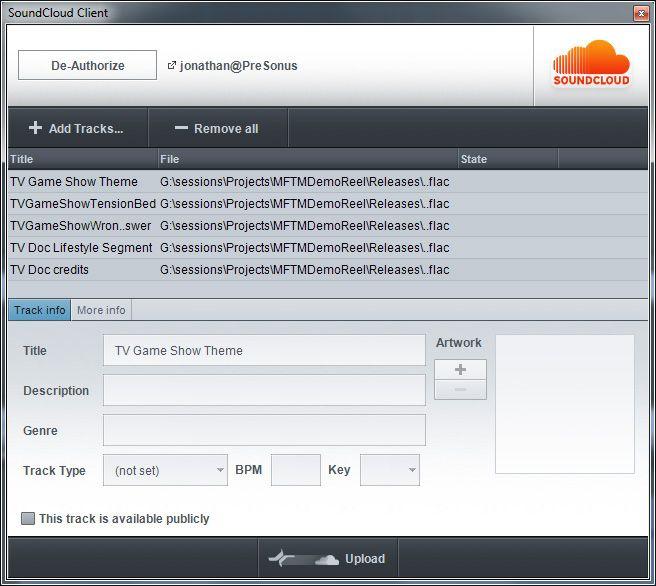Image resolution: width=656 pixels, height=586 pixels.
Task: Click the file path of TV Doc credits
Action: click(305, 270)
